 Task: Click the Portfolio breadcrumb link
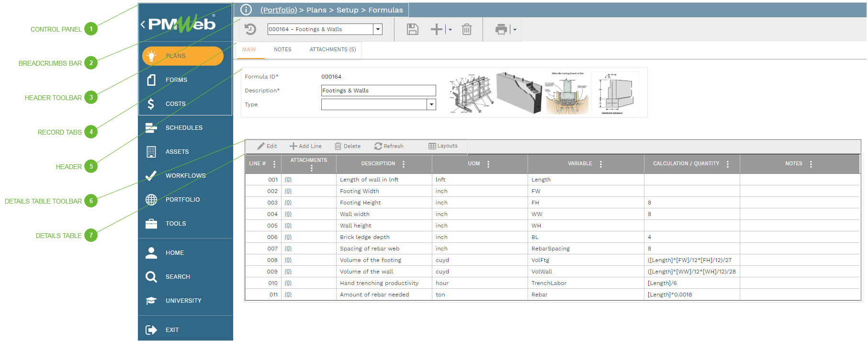(278, 10)
